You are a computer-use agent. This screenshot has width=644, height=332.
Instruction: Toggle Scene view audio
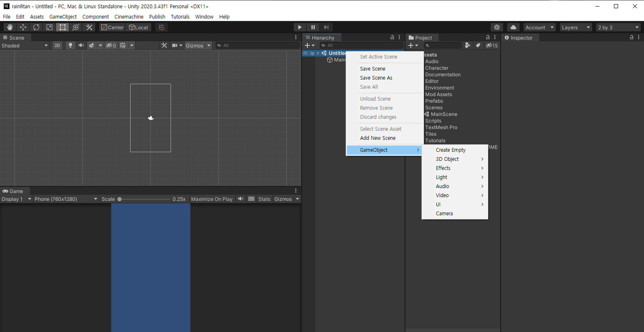click(81, 45)
